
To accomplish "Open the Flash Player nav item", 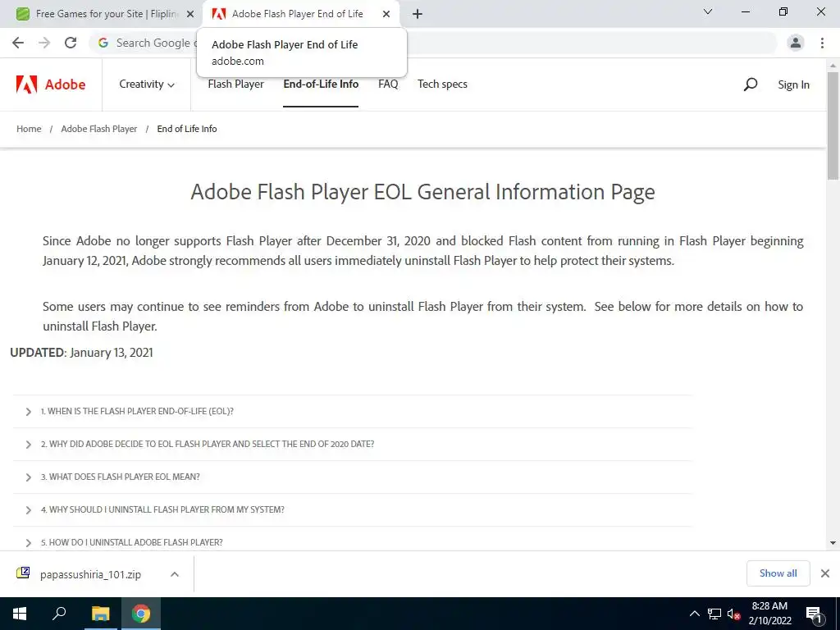I will [235, 84].
